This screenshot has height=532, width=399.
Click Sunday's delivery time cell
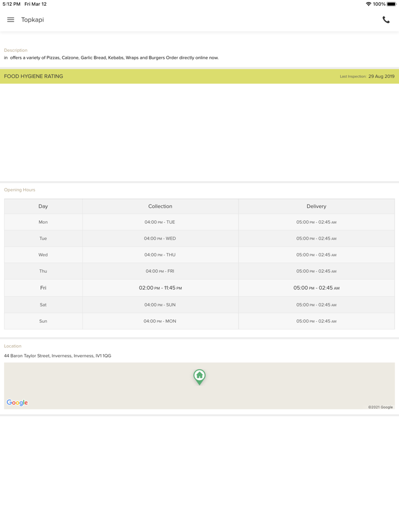(316, 321)
